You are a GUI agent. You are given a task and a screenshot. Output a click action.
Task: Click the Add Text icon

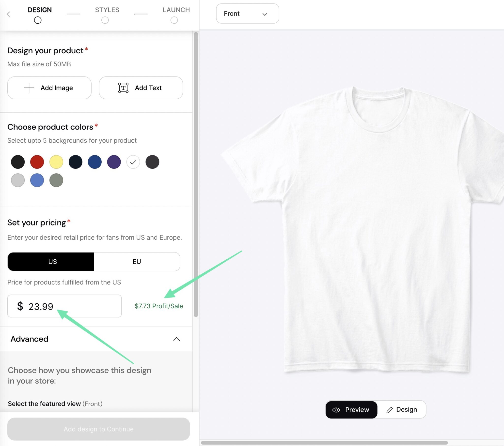coord(123,88)
